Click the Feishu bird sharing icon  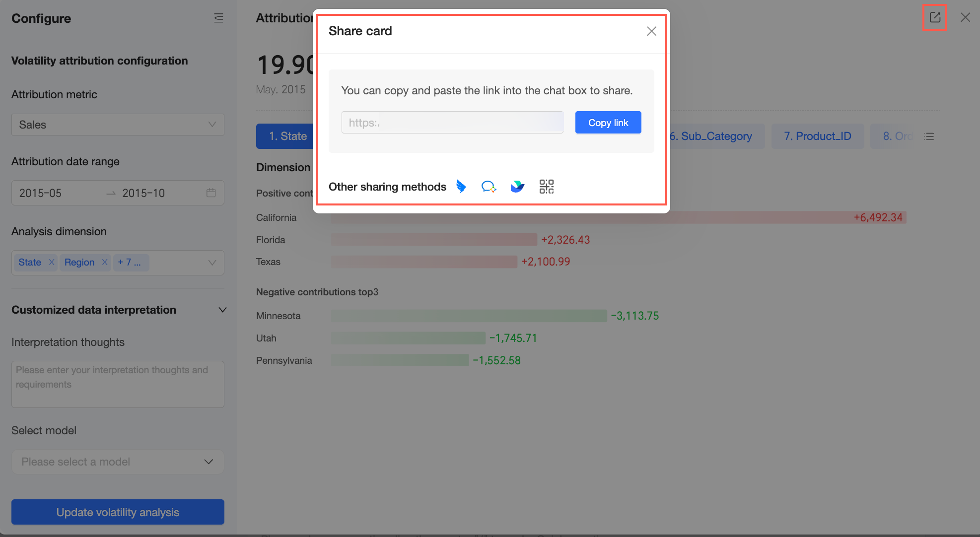517,187
